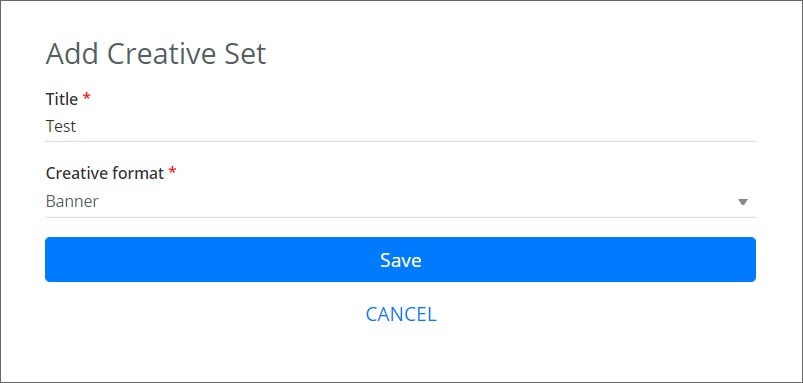Click empty area of the Title text box

point(410,126)
